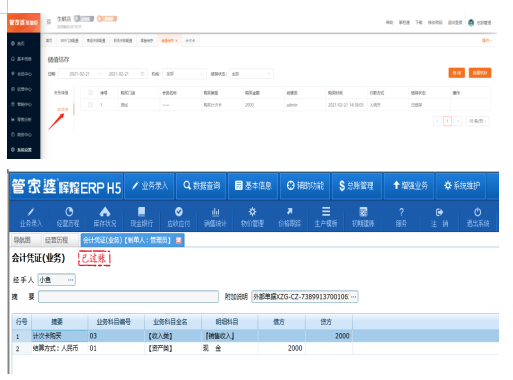Click start date 2021-02-21 field
The height and width of the screenshot is (380, 513).
tap(80, 74)
